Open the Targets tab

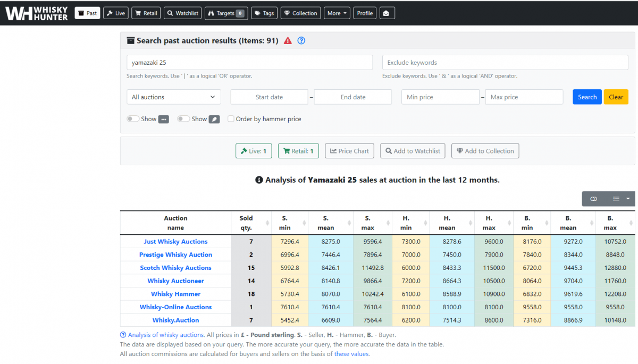pyautogui.click(x=226, y=13)
